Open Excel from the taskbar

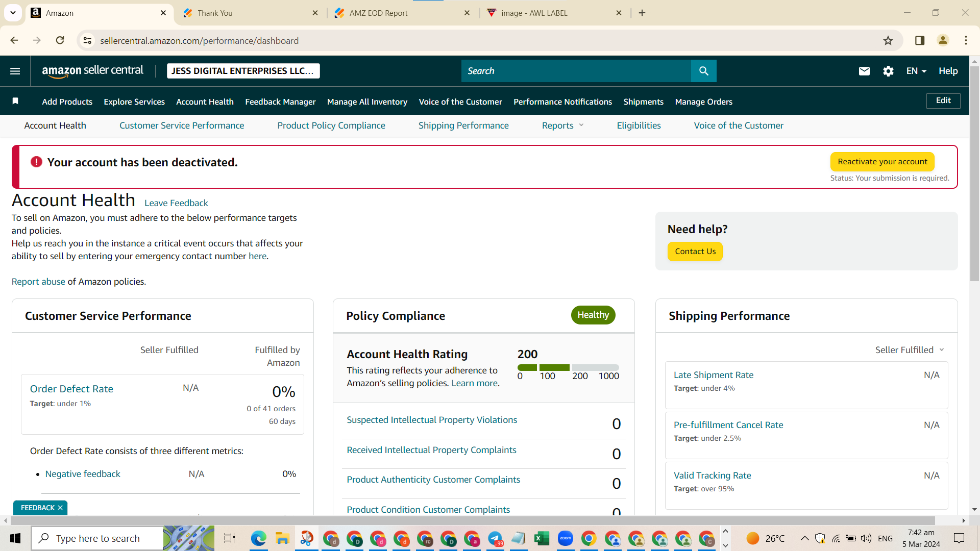pos(542,538)
